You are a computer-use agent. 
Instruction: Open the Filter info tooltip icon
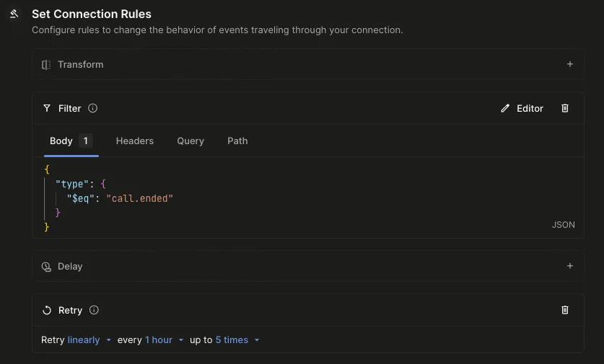point(93,108)
